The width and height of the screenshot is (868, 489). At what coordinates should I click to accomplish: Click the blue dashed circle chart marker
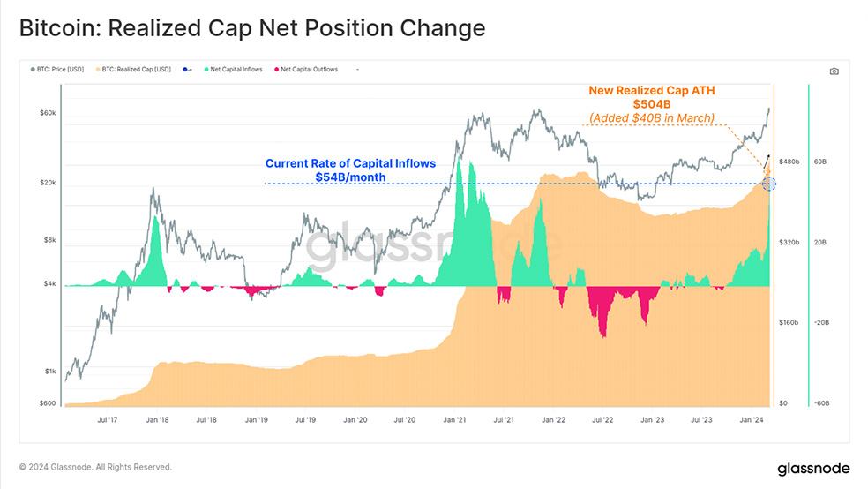(x=768, y=184)
